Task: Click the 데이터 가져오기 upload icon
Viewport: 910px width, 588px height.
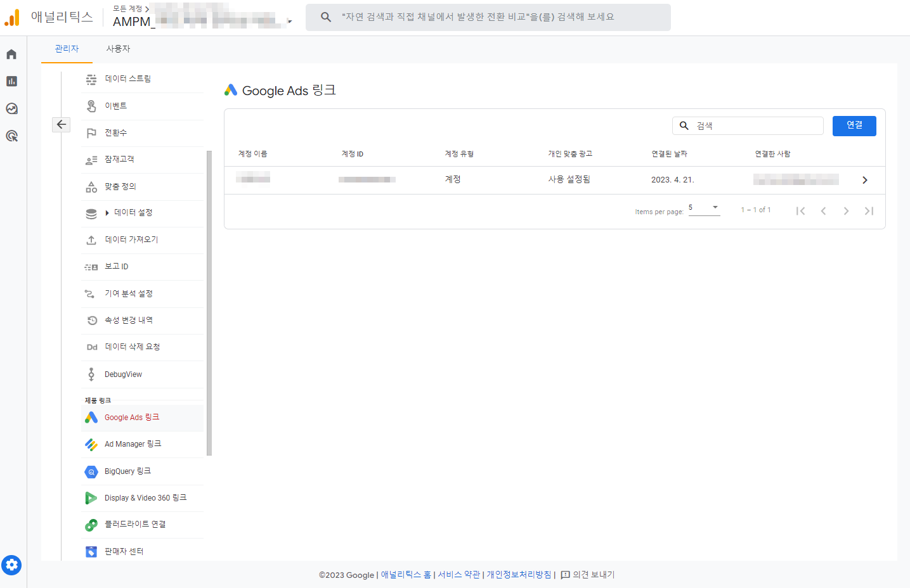Action: coord(91,240)
